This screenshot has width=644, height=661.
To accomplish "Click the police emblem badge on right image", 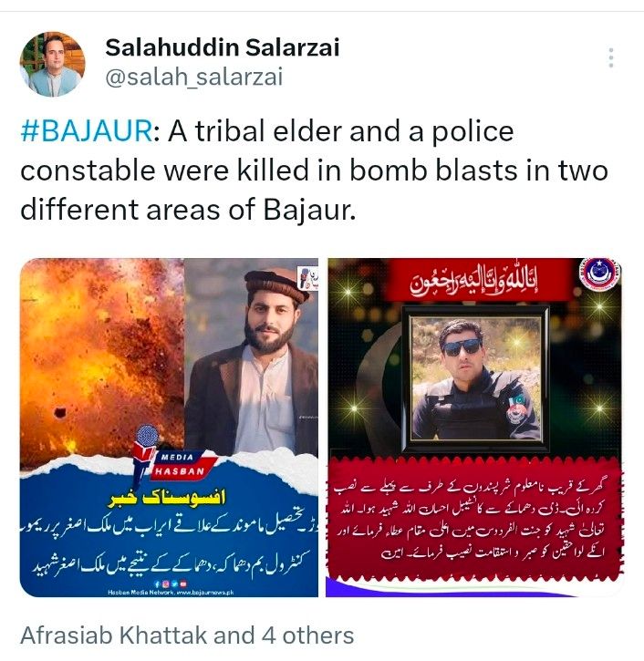I will coord(600,274).
